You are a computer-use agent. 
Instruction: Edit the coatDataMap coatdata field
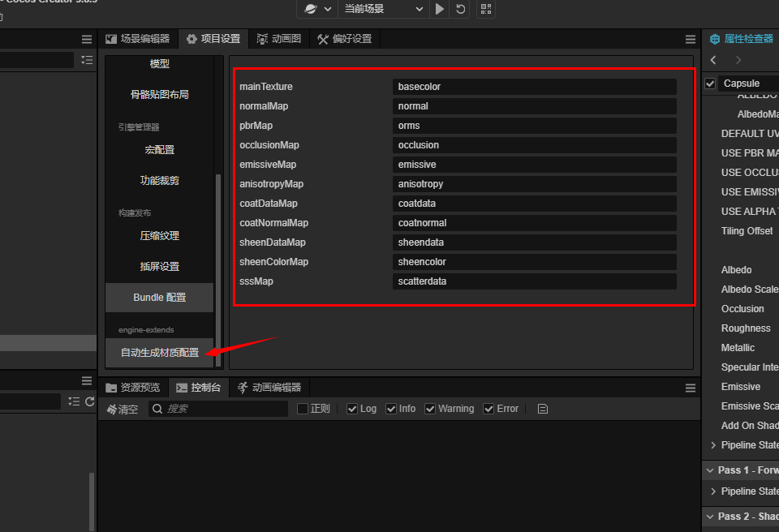click(x=534, y=204)
